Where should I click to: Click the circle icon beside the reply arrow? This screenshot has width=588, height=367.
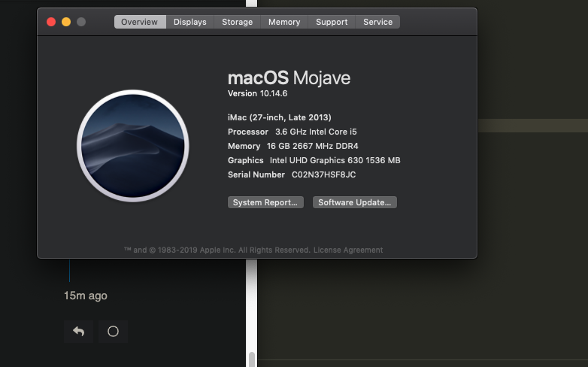(113, 332)
